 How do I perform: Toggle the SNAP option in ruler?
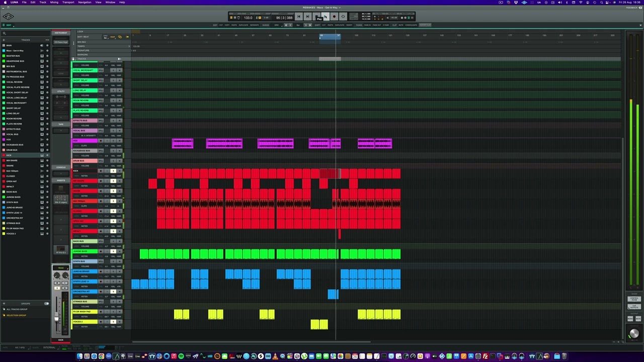[x=113, y=37]
